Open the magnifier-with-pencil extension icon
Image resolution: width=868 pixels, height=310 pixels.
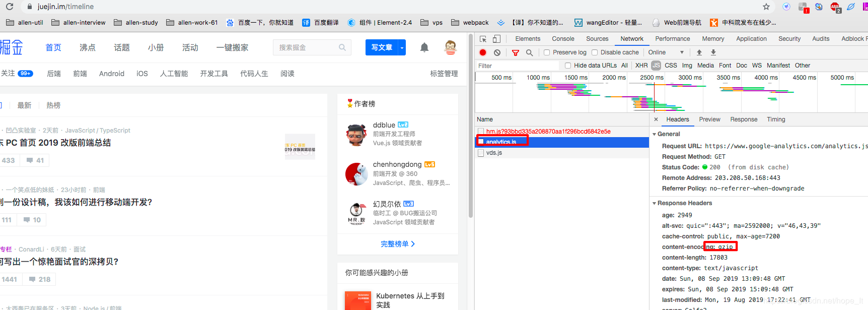point(819,7)
